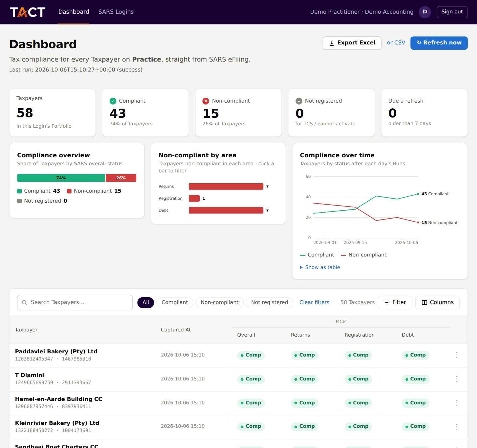Click Sign out
Viewport: 477px width, 448px height.
point(452,12)
